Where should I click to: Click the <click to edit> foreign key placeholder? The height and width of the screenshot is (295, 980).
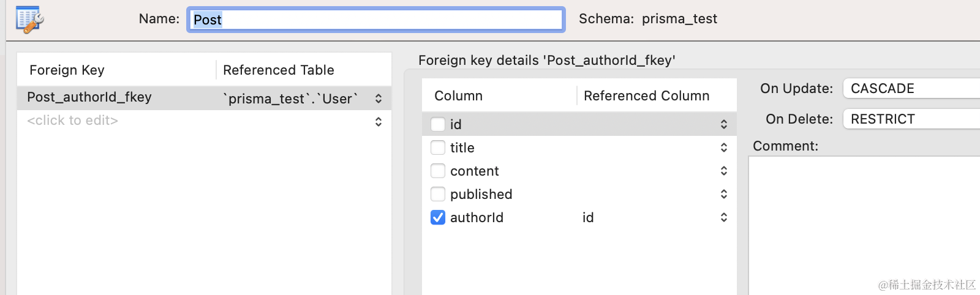point(73,121)
